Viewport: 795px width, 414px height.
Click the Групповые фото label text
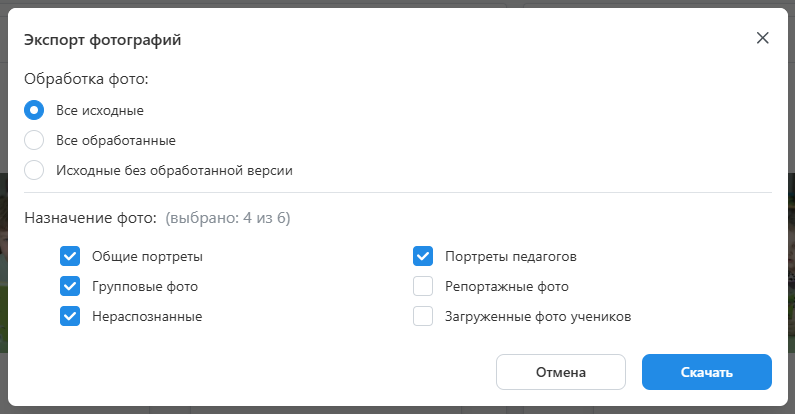coord(145,286)
